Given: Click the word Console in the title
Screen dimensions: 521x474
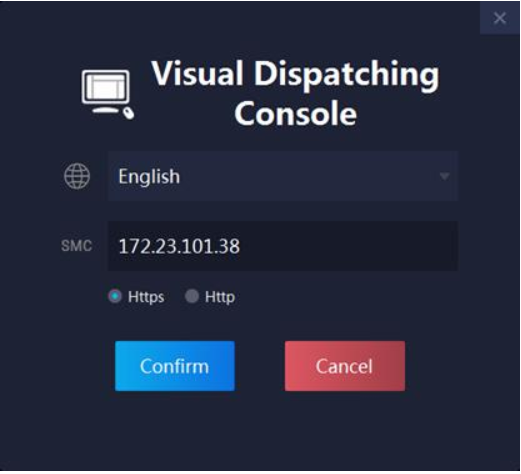Looking at the screenshot, I should click(x=295, y=113).
